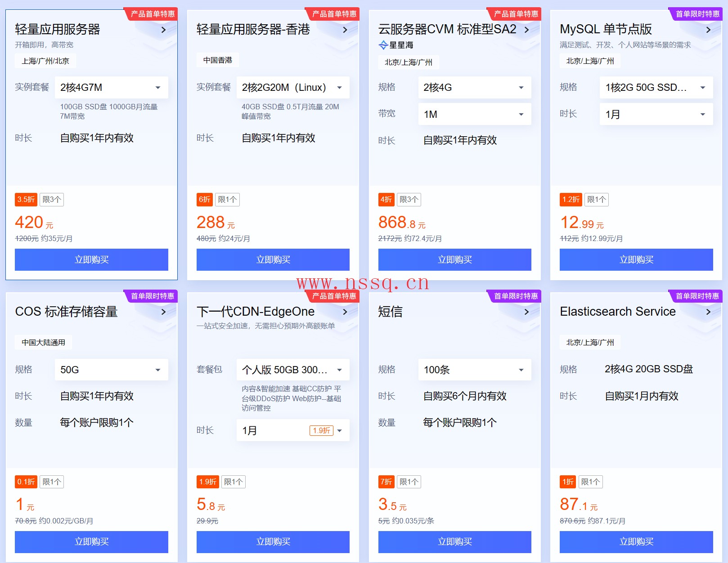Click strikethrough price 1200元
This screenshot has width=728, height=563.
coord(27,238)
